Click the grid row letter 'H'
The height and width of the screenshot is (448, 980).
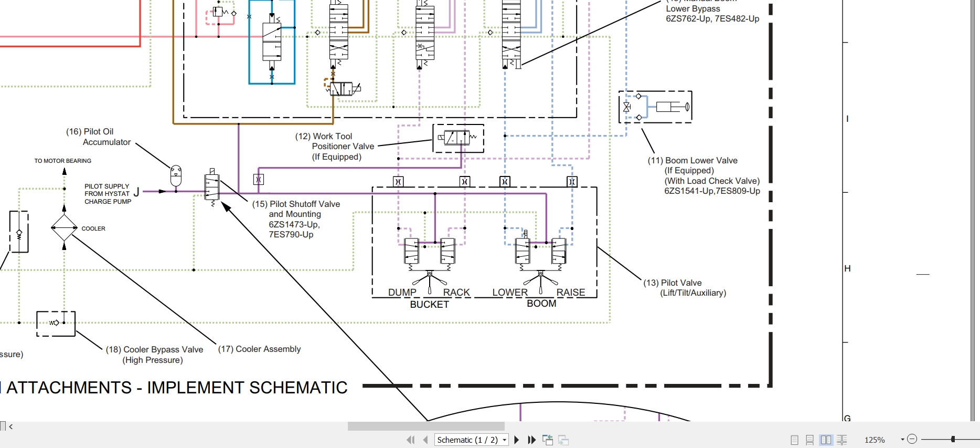click(847, 268)
